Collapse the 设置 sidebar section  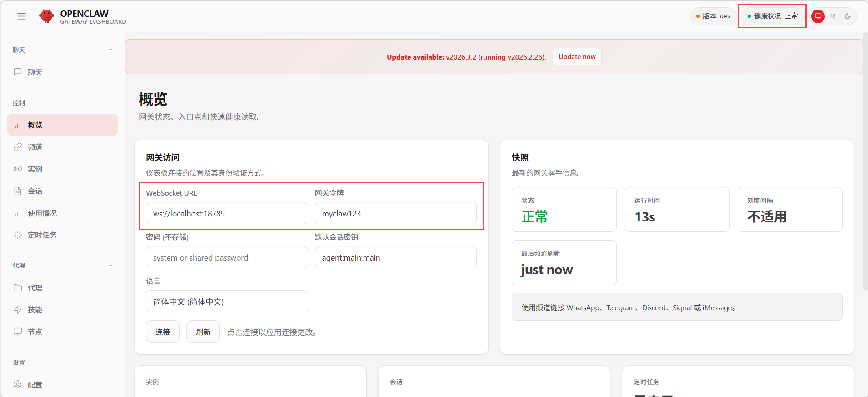coord(110,362)
